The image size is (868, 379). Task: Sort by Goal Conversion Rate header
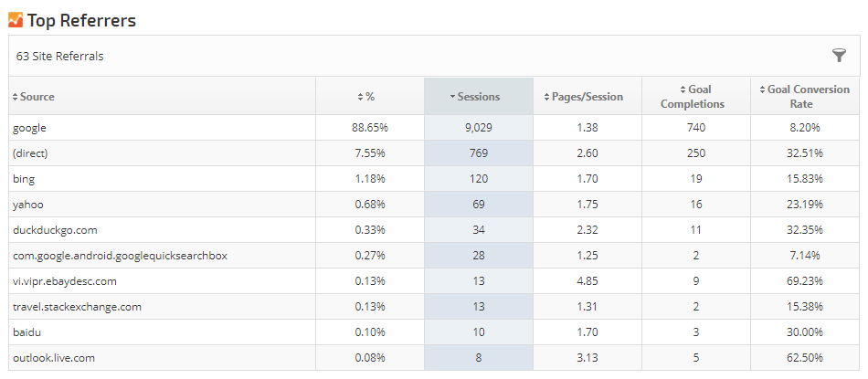pos(805,97)
